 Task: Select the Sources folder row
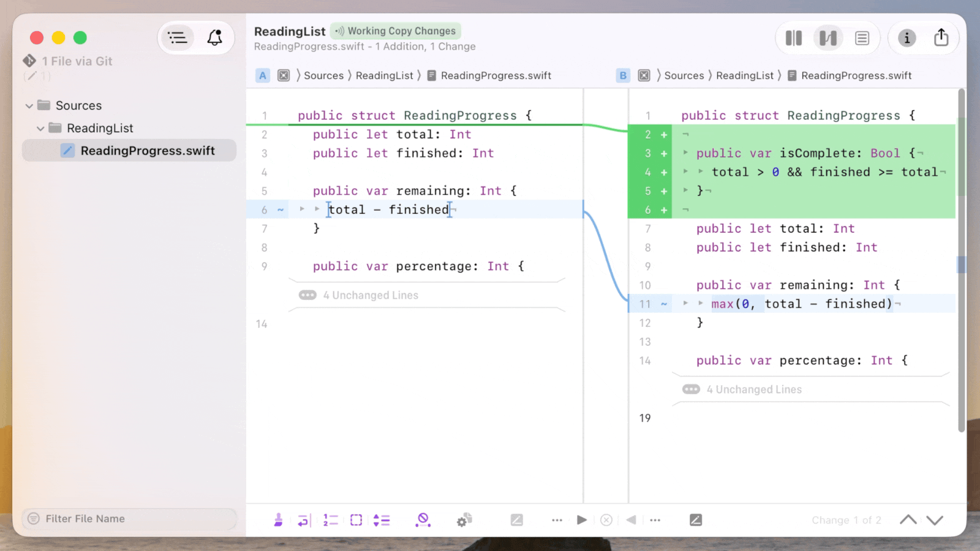tap(129, 105)
